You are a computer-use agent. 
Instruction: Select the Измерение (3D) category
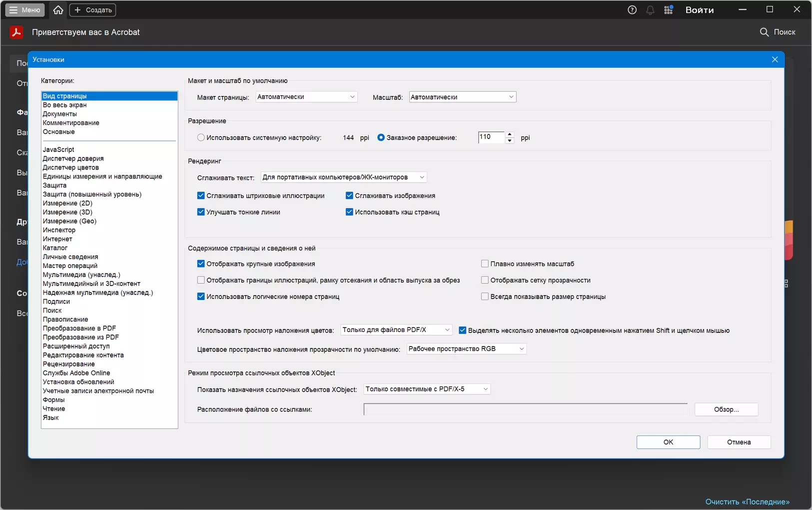click(109, 212)
